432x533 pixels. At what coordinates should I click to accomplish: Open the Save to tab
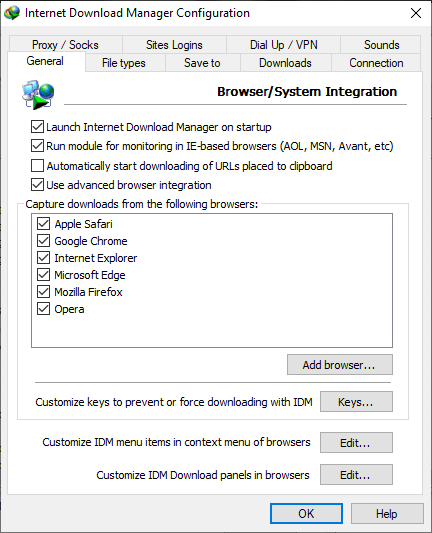point(202,63)
